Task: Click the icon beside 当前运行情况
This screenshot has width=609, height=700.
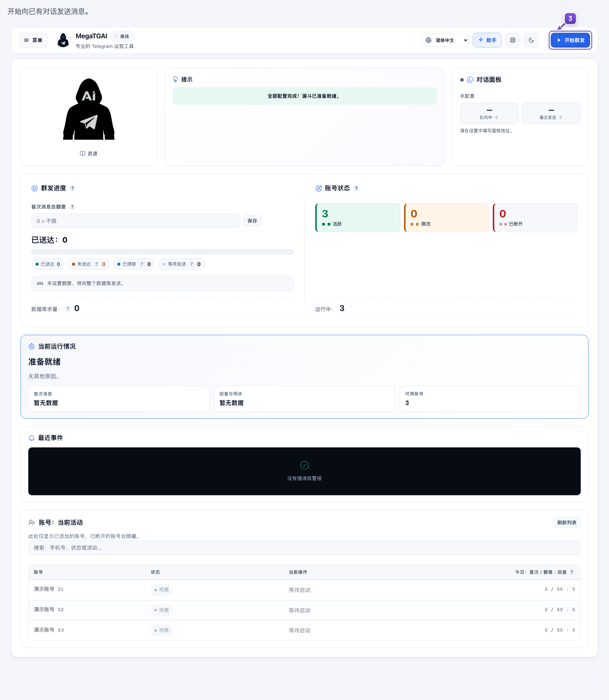Action: click(x=32, y=347)
